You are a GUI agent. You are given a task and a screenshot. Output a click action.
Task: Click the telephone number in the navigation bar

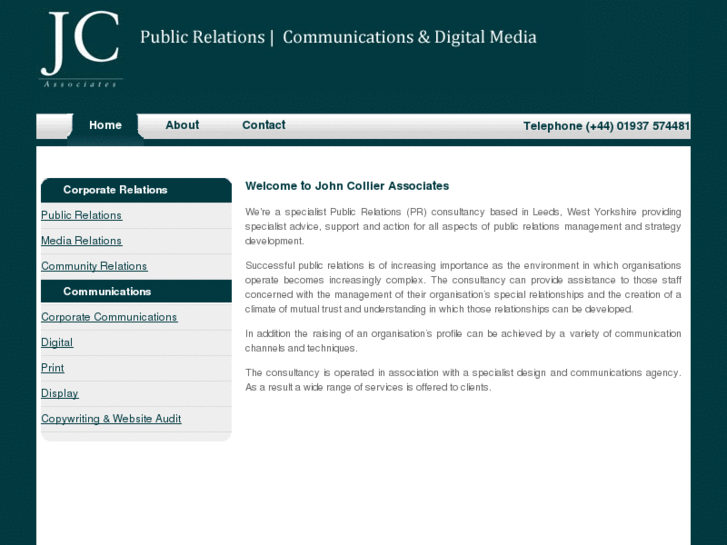coord(606,126)
